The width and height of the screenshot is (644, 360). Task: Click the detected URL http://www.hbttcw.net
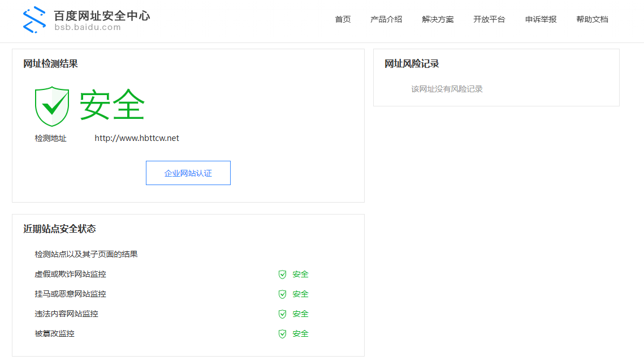tap(137, 138)
